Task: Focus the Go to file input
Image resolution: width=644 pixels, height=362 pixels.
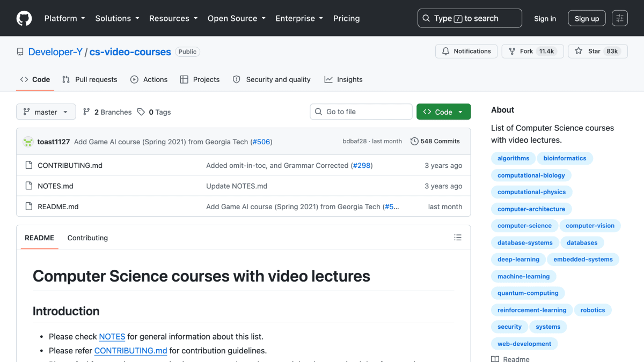Action: click(361, 112)
